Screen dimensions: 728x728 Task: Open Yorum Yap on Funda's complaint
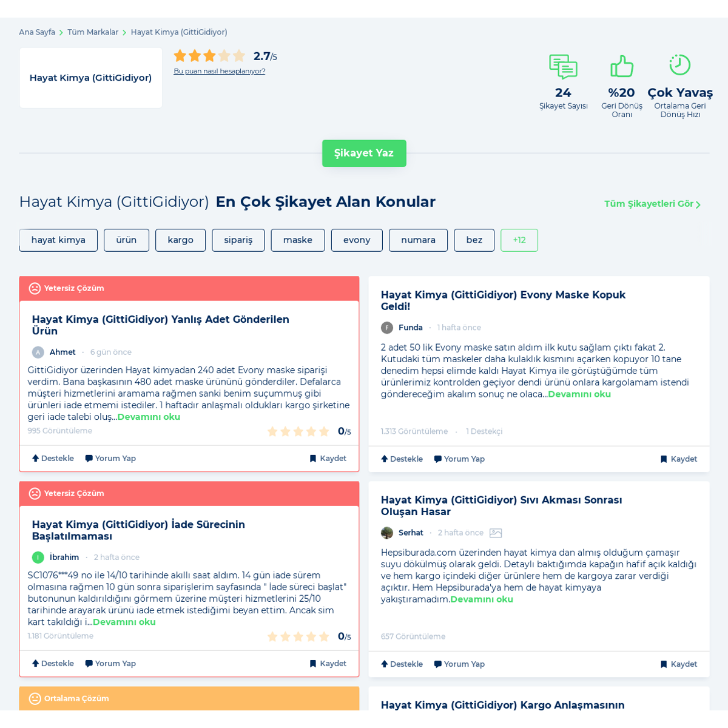tap(459, 459)
